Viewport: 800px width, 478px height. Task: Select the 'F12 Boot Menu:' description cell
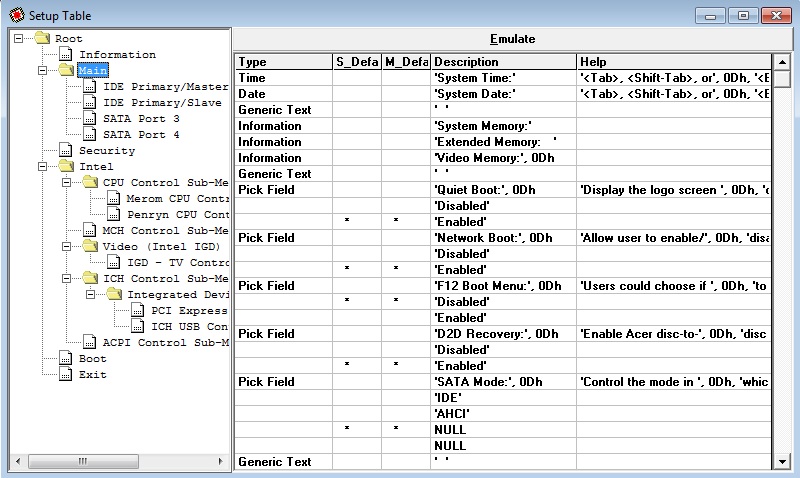pos(504,286)
